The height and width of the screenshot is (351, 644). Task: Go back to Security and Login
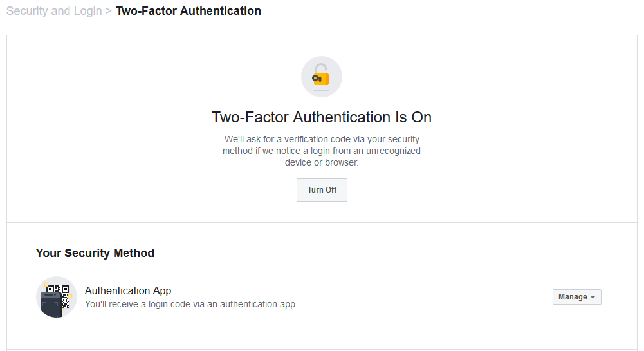(54, 11)
